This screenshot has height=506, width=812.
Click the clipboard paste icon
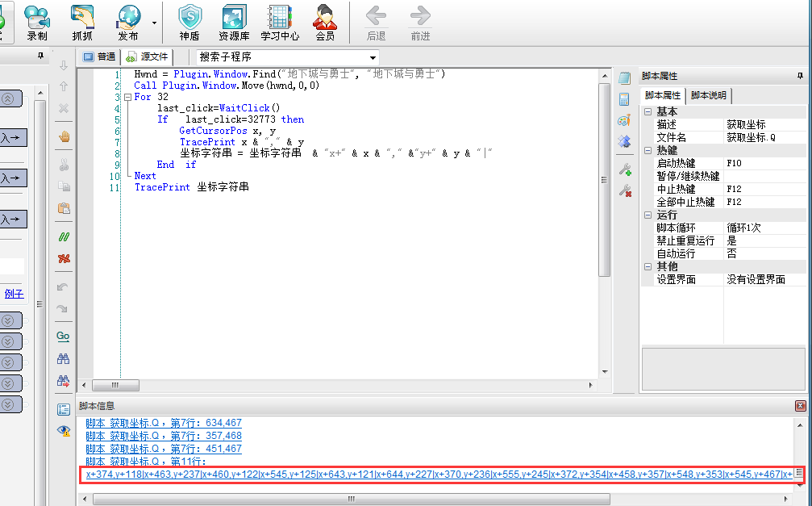(x=64, y=208)
